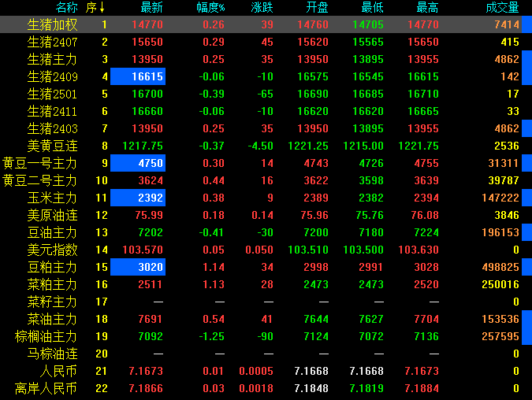Select the 菜油主力 row name
Screen dimensions: 532x400
[52, 319]
